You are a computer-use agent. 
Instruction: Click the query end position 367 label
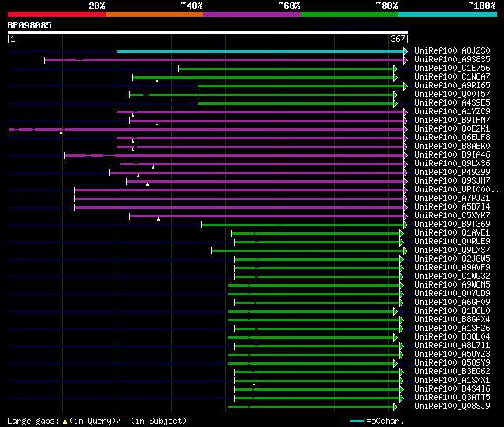point(398,39)
